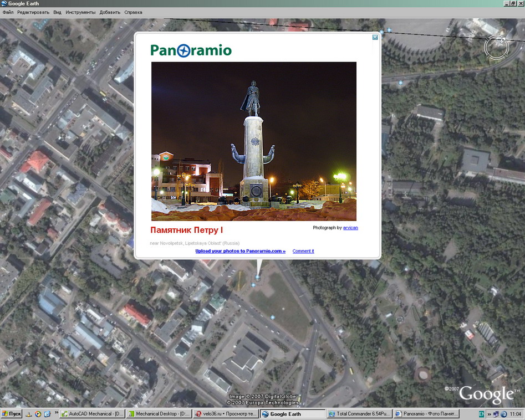This screenshot has height=420, width=525.
Task: Open the Инструменты menu
Action: [x=80, y=12]
